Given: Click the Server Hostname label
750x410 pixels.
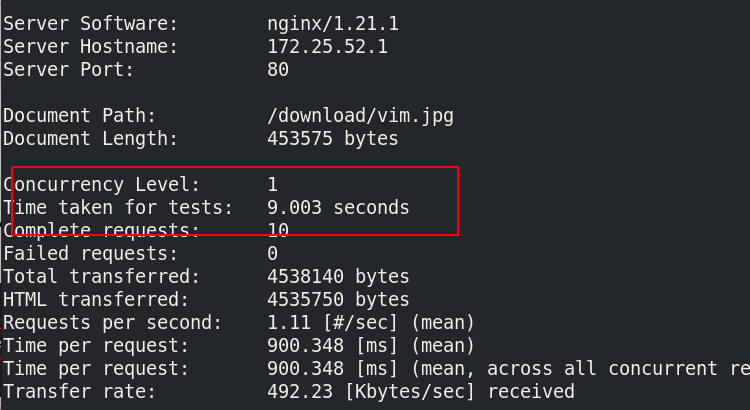Looking at the screenshot, I should (x=90, y=46).
